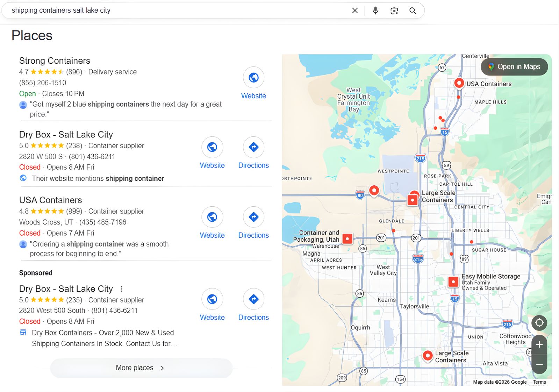
Task: Open the sponsored Dry Box - Salt Lake City title
Action: point(66,289)
